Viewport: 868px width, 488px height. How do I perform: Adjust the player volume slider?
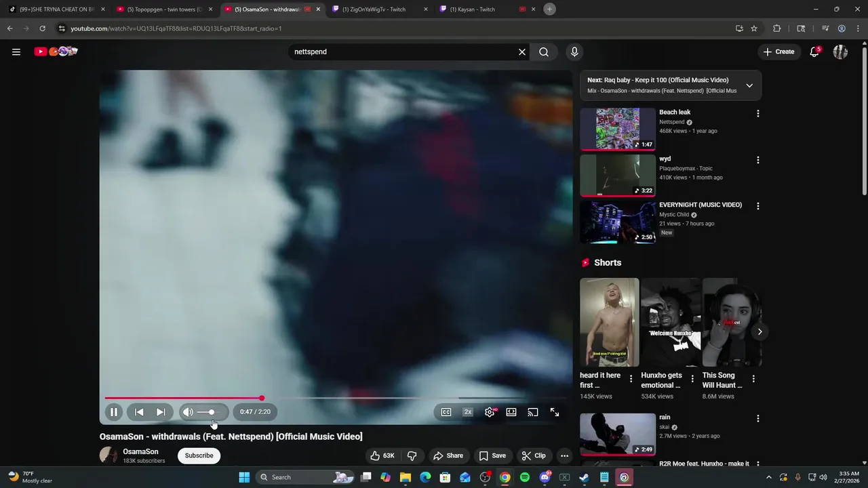click(x=209, y=412)
